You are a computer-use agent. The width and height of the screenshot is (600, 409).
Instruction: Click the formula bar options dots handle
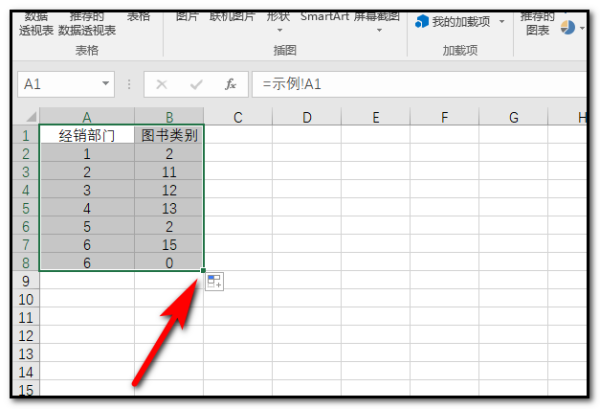click(129, 84)
